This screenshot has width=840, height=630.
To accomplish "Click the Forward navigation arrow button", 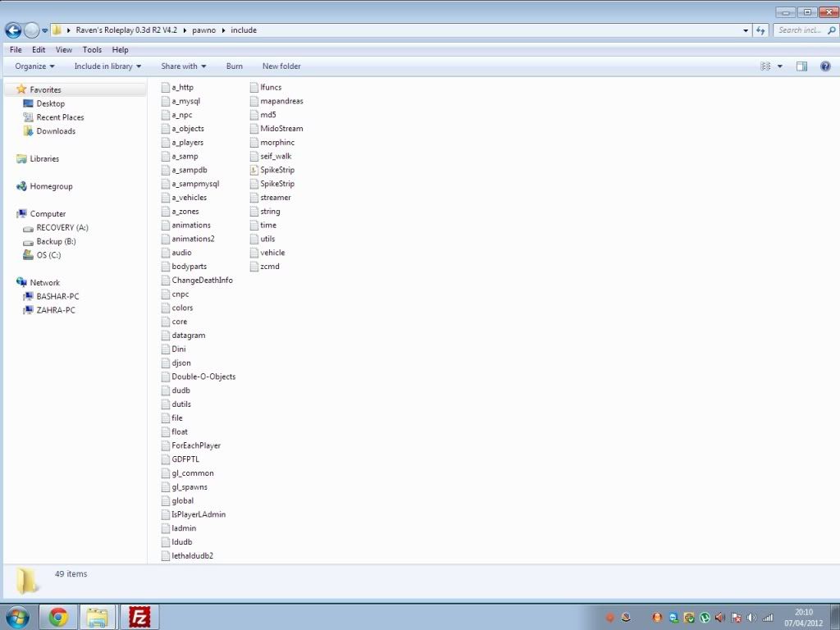I will tap(32, 30).
